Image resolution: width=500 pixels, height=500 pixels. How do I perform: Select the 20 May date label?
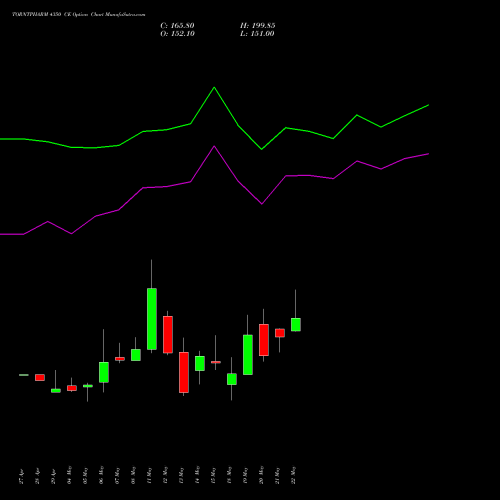click(x=262, y=475)
